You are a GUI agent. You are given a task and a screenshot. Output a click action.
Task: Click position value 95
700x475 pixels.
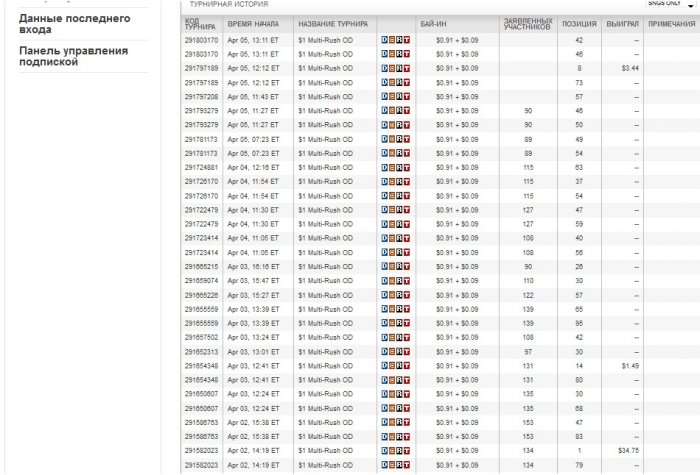pyautogui.click(x=579, y=323)
